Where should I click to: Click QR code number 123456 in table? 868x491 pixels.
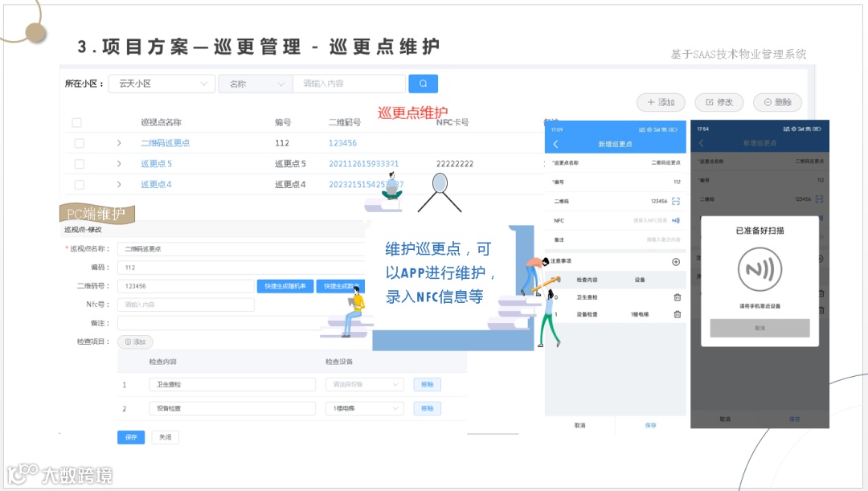[x=342, y=143]
